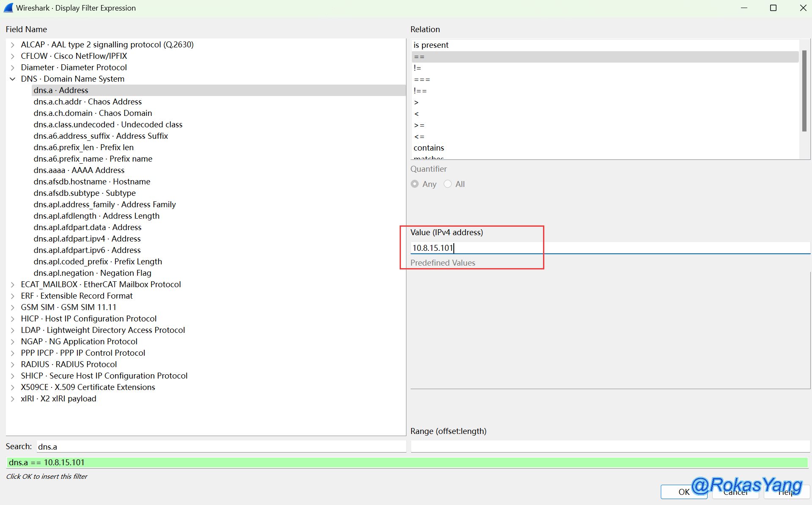Expand the LDAP protocol node
The width and height of the screenshot is (812, 505).
click(13, 330)
